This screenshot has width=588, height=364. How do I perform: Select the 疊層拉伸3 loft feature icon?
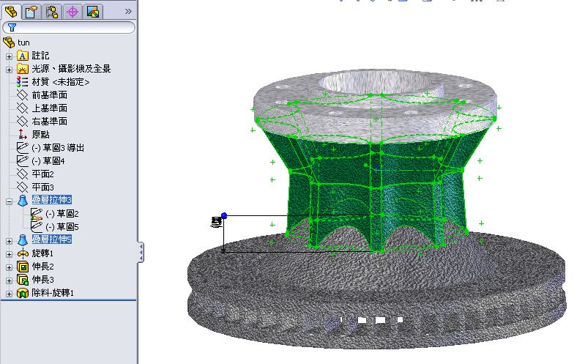point(23,200)
